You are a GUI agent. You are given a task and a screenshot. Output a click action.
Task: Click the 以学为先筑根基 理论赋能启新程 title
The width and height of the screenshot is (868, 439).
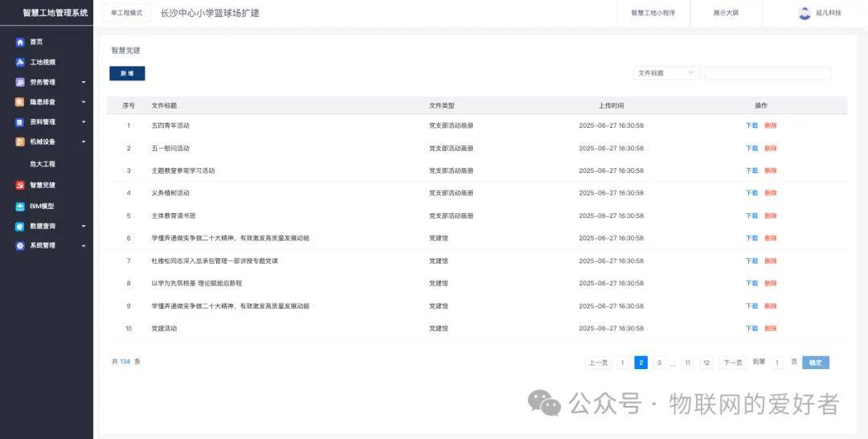point(197,284)
